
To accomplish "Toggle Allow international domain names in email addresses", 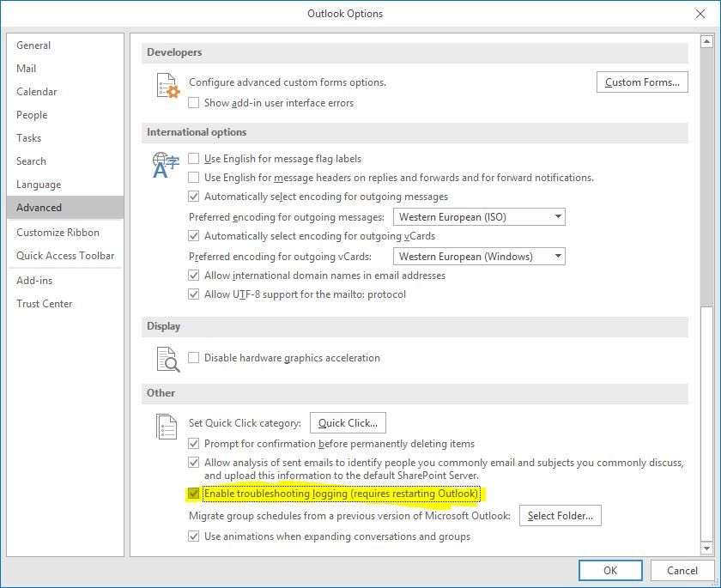I will (x=194, y=276).
